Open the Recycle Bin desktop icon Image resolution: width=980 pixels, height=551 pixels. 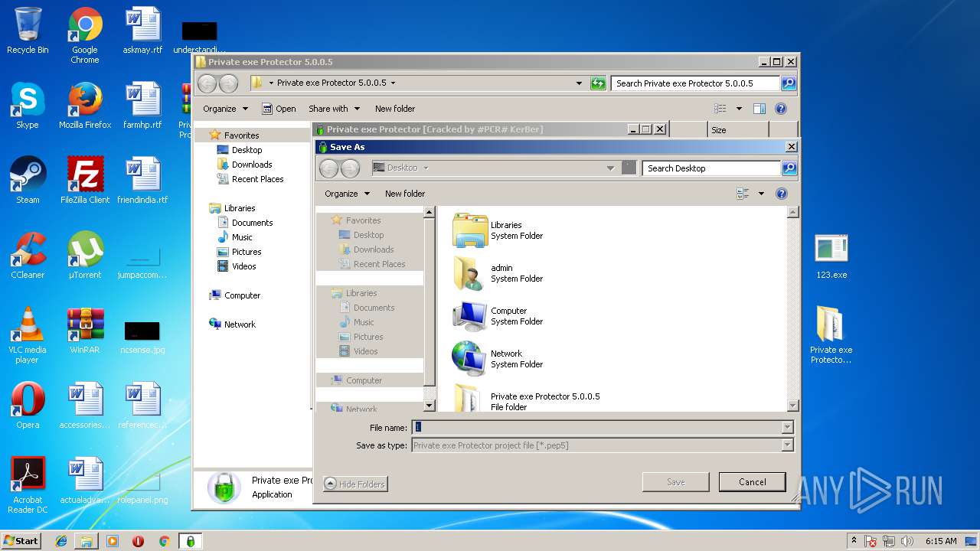click(28, 31)
